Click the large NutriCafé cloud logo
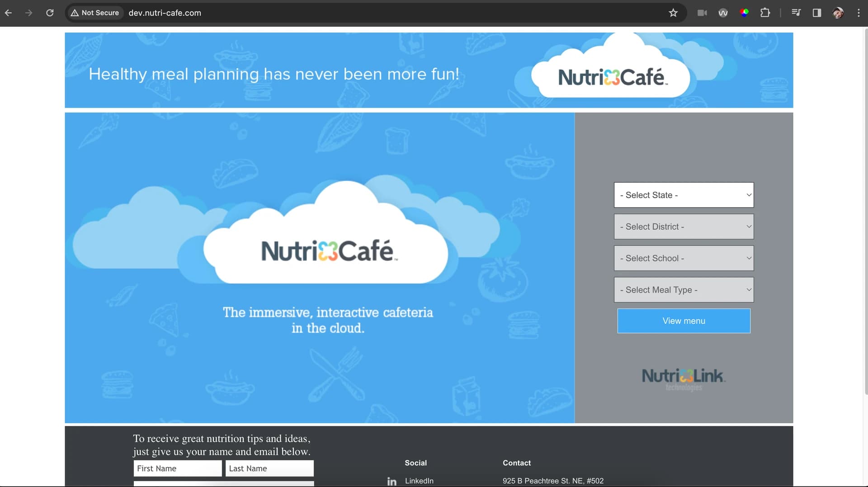The height and width of the screenshot is (487, 868). point(329,251)
